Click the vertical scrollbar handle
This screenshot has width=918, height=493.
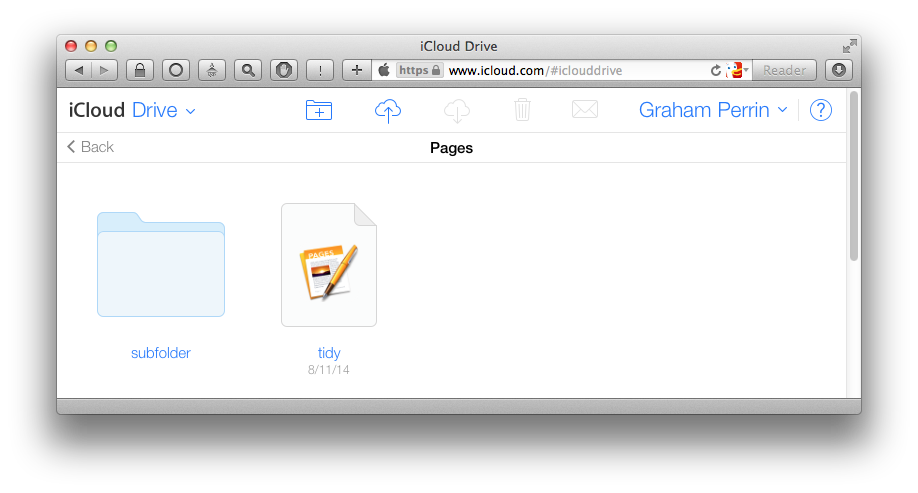[854, 176]
